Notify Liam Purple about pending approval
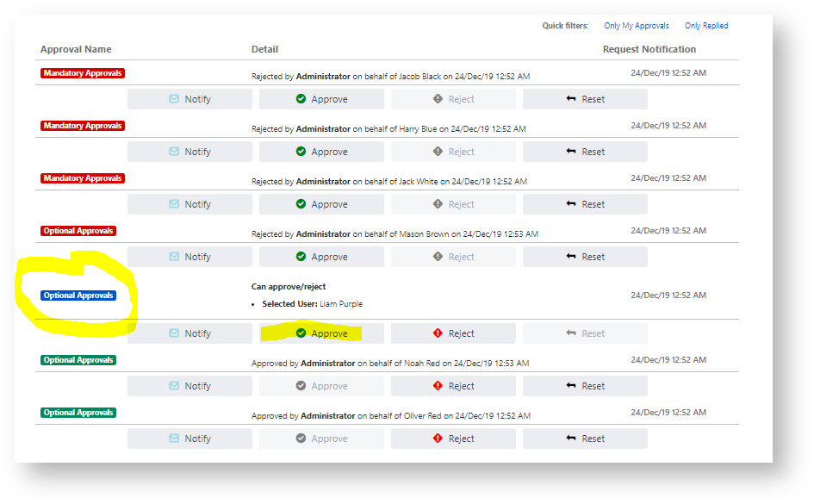The width and height of the screenshot is (814, 504). (190, 333)
